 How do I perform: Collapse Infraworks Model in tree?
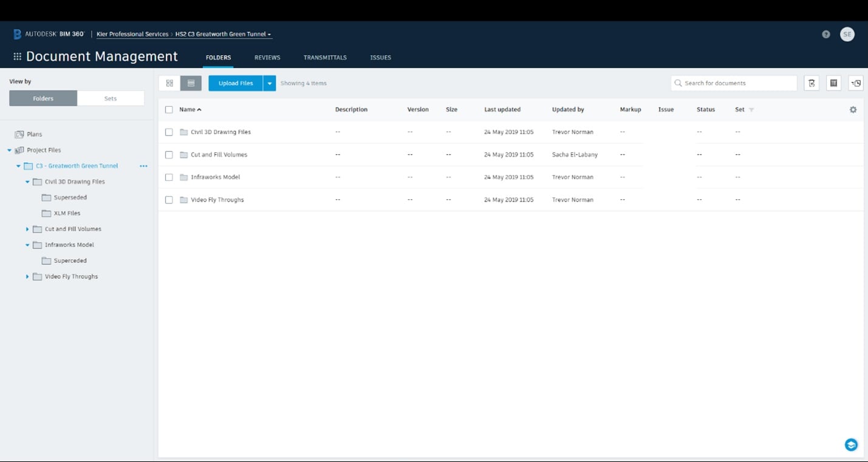click(x=27, y=245)
